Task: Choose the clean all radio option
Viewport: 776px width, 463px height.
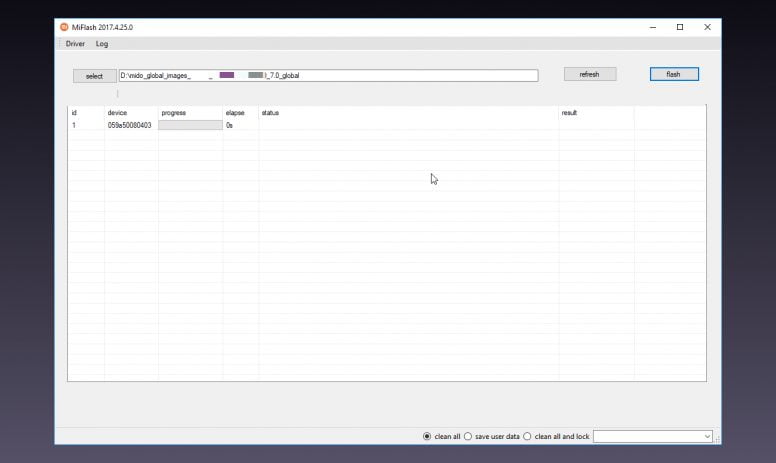Action: (x=441, y=436)
